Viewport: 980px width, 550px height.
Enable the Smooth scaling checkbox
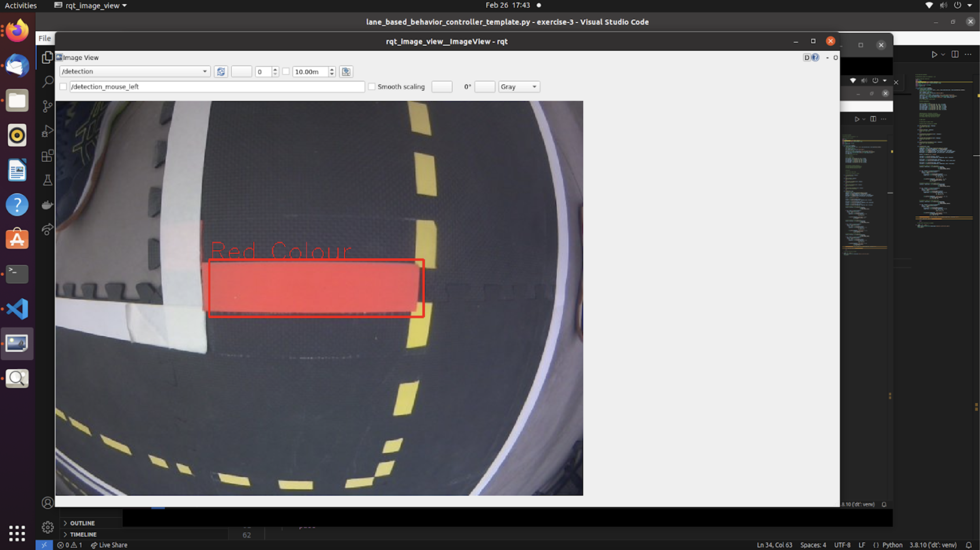pos(372,86)
